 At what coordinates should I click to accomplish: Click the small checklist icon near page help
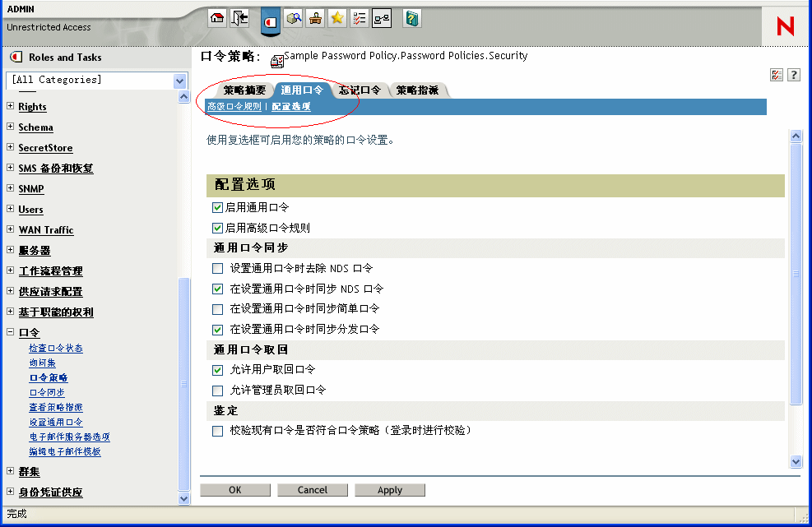click(777, 75)
